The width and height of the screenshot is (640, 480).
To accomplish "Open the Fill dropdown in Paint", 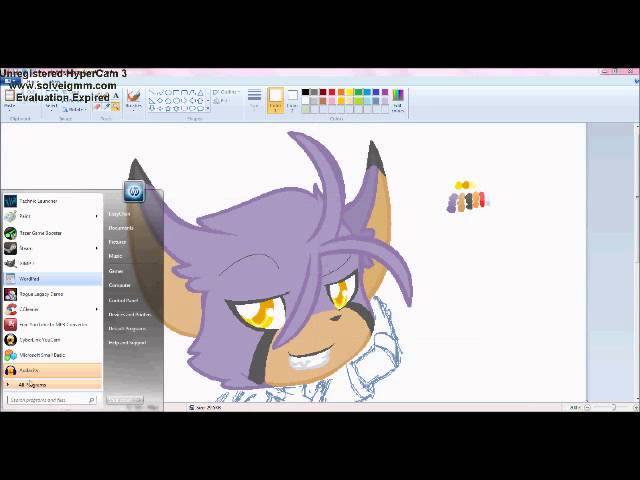I will pyautogui.click(x=222, y=101).
